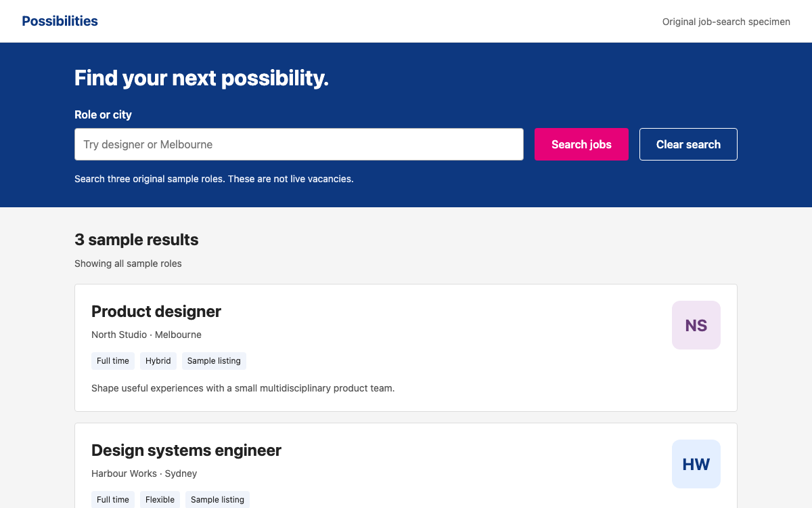Viewport: 812px width, 508px height.
Task: Click Sample listing tag on Design systems engineer card
Action: 217,500
